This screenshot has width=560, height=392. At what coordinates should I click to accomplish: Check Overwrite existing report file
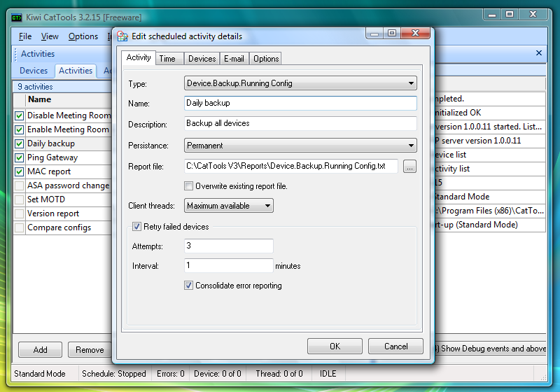coord(188,186)
